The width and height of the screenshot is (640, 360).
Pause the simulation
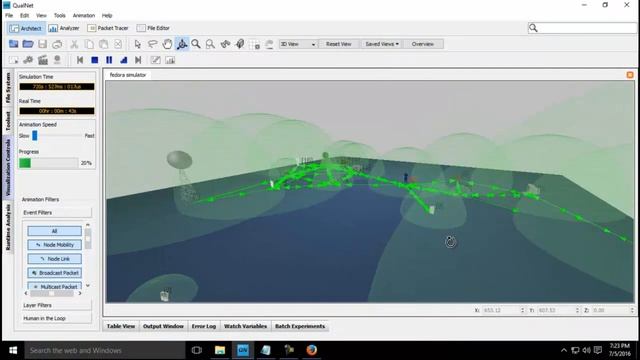click(109, 60)
